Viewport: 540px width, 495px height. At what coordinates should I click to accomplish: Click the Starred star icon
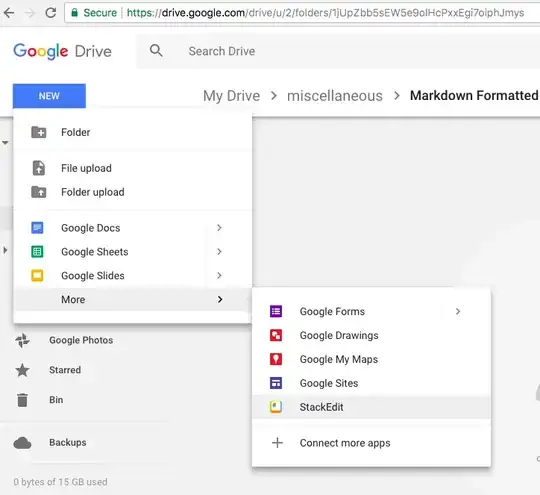coord(22,370)
